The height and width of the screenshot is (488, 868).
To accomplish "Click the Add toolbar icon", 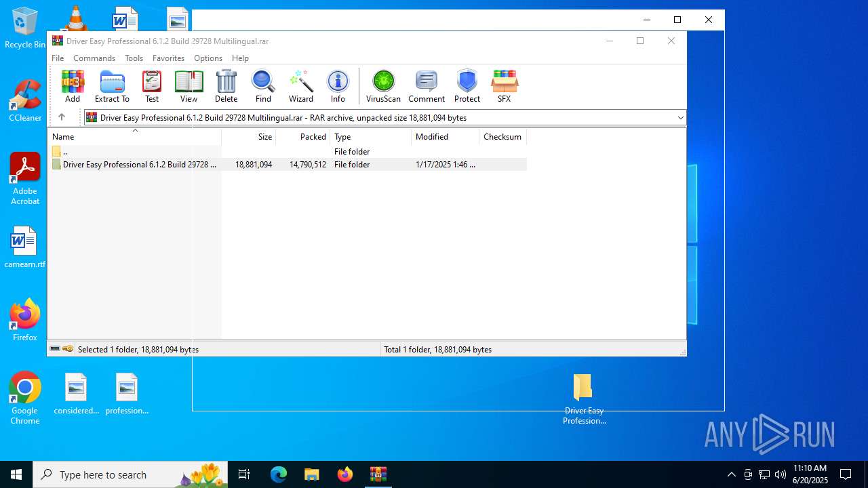I will tap(73, 86).
